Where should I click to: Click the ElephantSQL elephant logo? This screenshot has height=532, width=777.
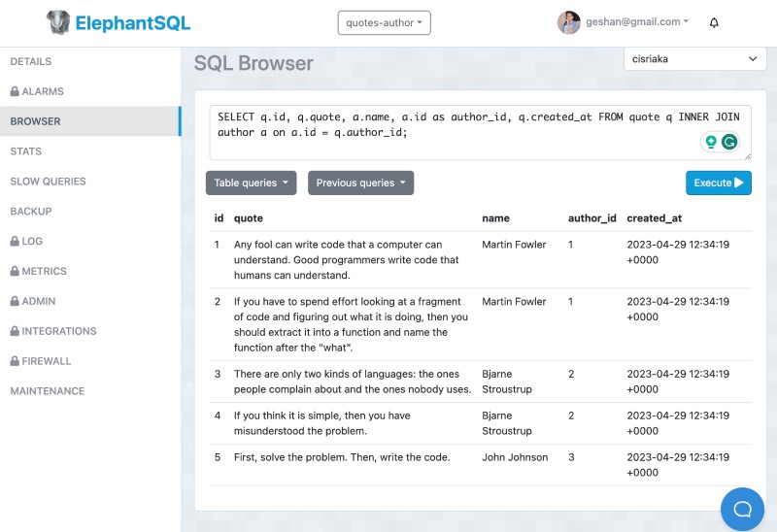(x=60, y=22)
